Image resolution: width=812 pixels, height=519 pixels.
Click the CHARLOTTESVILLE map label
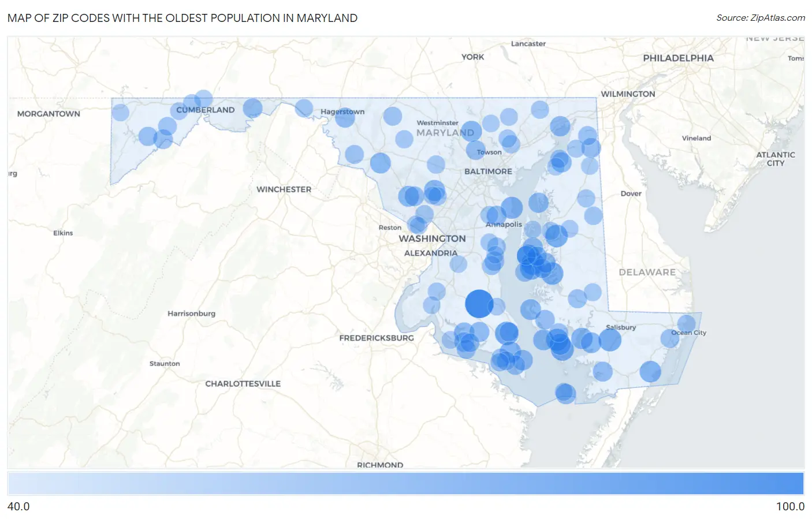(x=243, y=383)
